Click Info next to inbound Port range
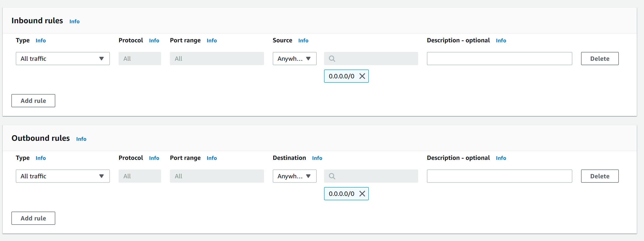The image size is (644, 241). click(212, 41)
